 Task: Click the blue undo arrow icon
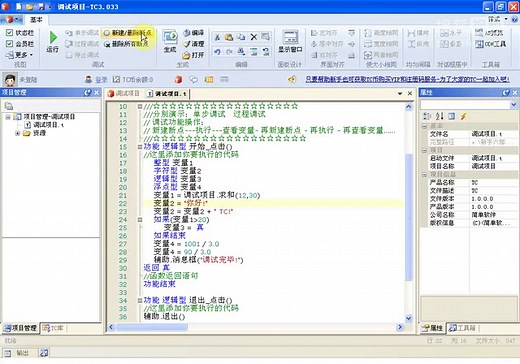(x=217, y=52)
